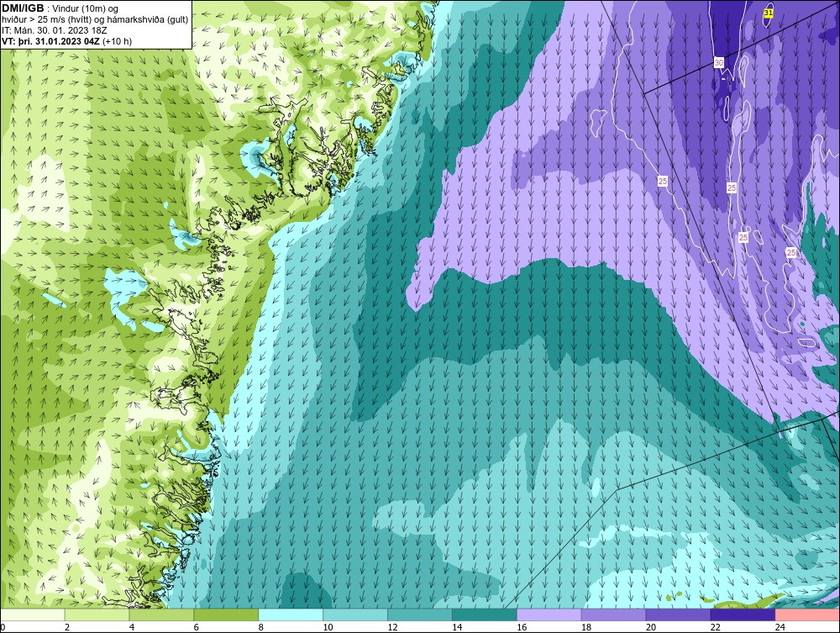Click the 'VT: þri. 31.01.2023 04Z' valid time

[x=50, y=41]
